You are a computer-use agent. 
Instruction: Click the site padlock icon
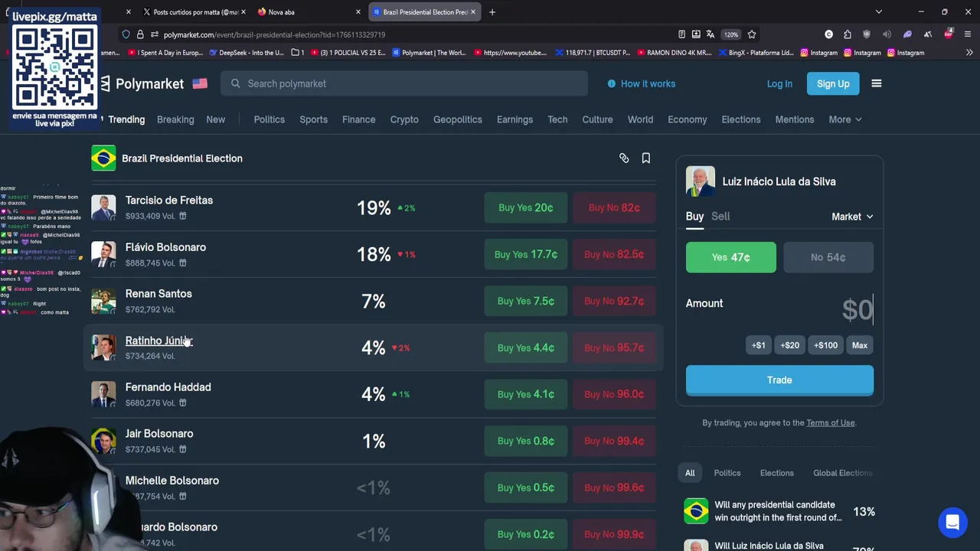click(140, 34)
